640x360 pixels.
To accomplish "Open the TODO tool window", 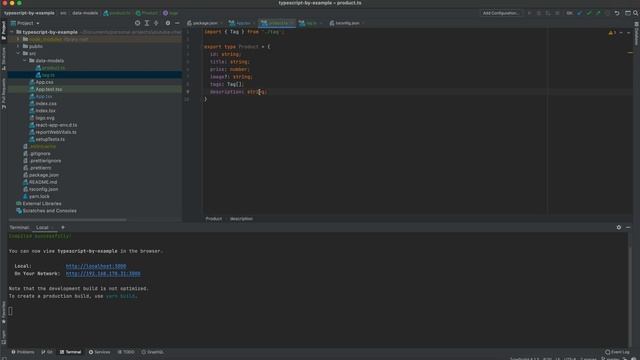I will click(x=126, y=352).
